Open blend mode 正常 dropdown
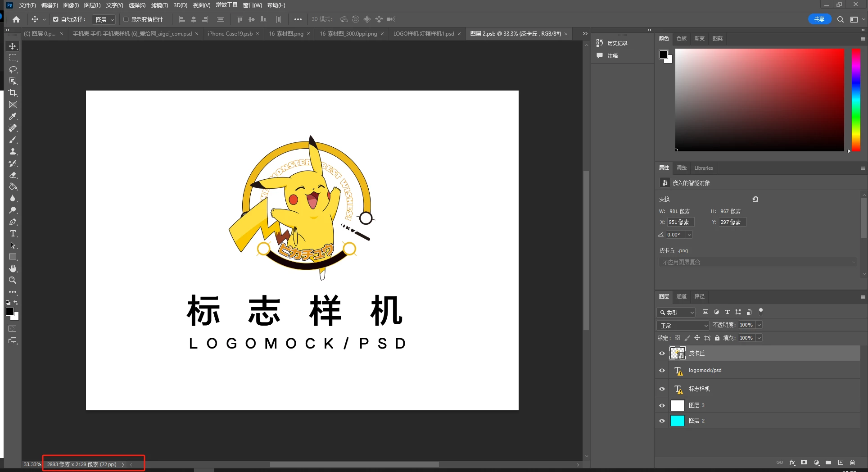Screen dimensions: 868x472 pyautogui.click(x=683, y=325)
